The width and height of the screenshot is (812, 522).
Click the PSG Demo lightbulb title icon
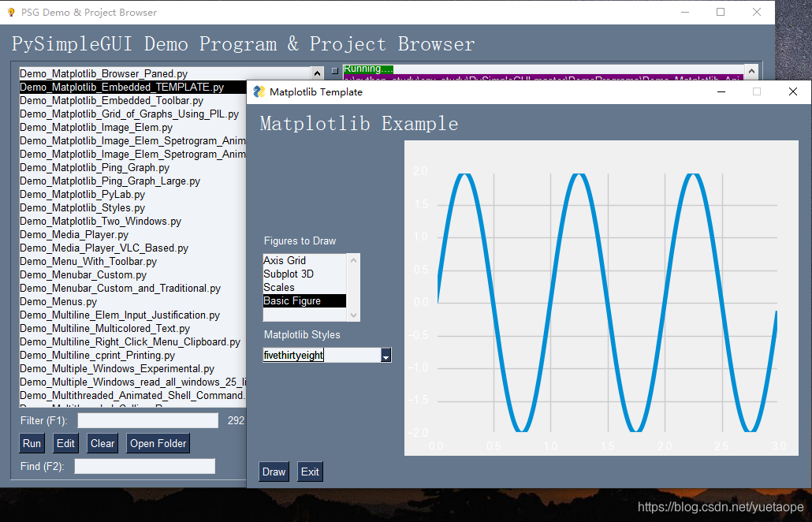11,12
